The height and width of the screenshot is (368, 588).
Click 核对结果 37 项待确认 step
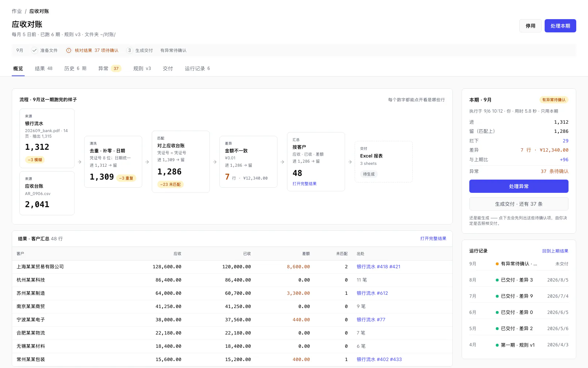[x=92, y=50]
